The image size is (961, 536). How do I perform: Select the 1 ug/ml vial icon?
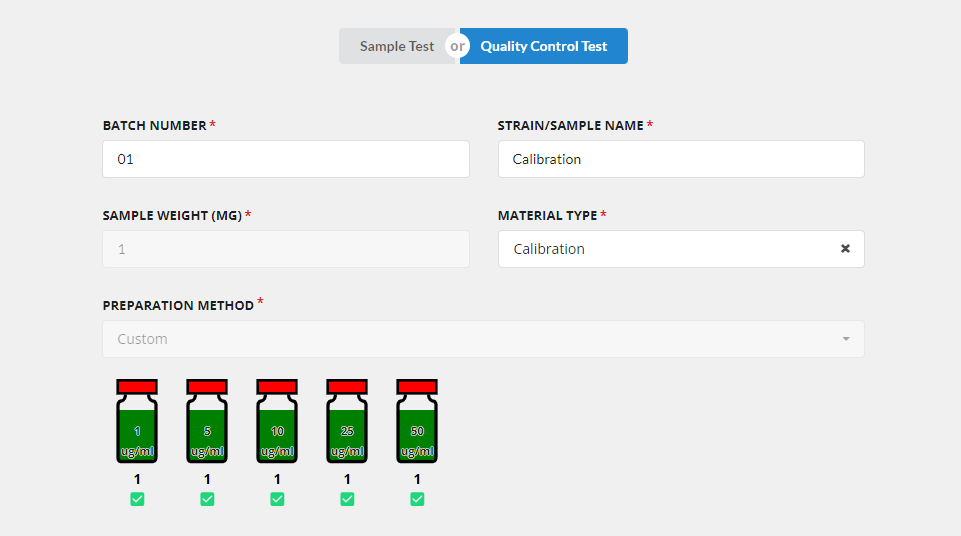tap(137, 421)
